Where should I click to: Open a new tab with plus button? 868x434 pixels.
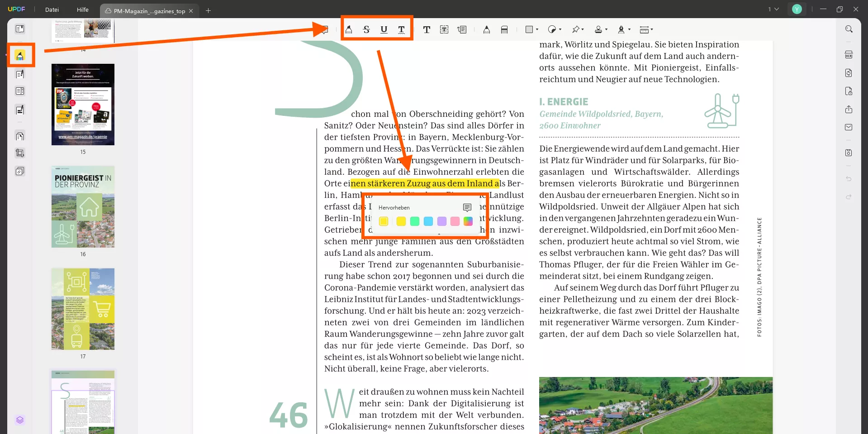tap(208, 10)
